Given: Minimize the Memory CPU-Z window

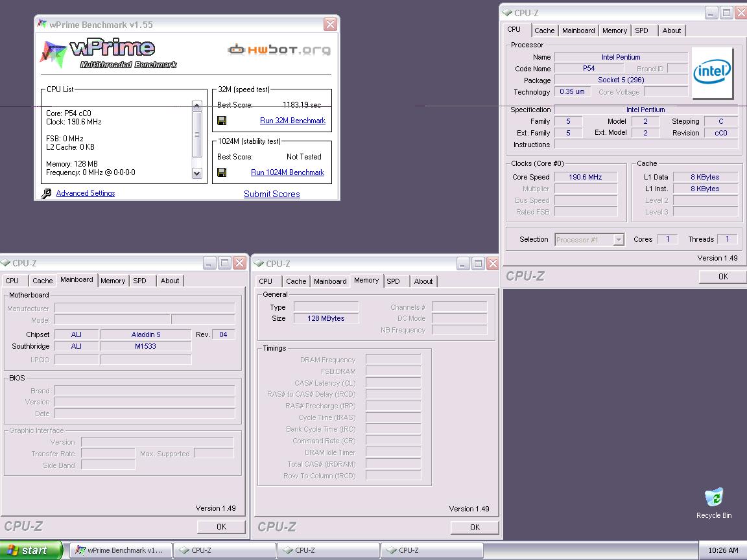Looking at the screenshot, I should (x=463, y=263).
